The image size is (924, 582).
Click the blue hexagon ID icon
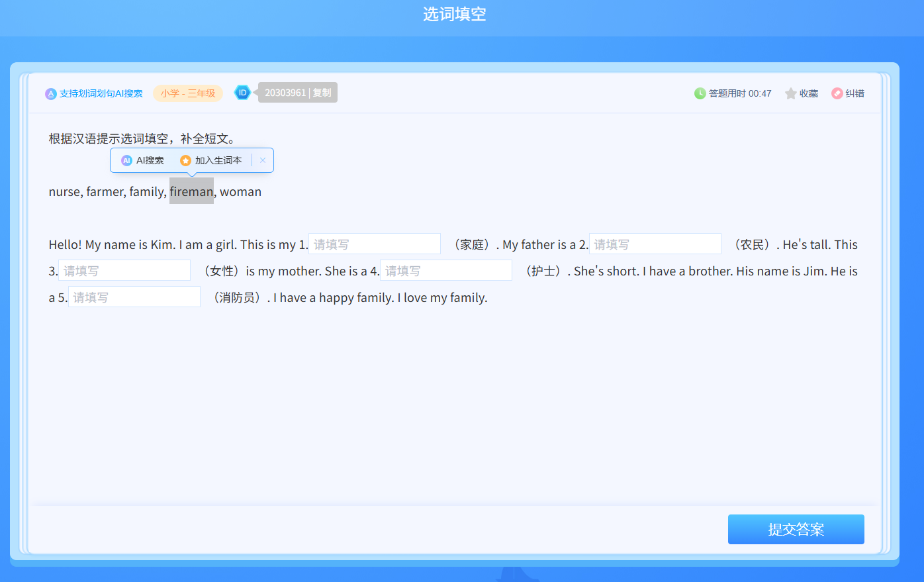coord(242,93)
